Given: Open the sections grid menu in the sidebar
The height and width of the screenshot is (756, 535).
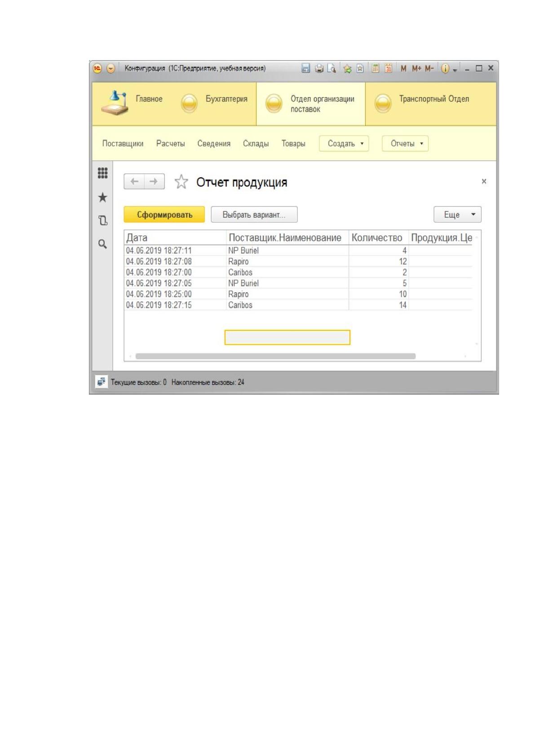Looking at the screenshot, I should (x=102, y=173).
